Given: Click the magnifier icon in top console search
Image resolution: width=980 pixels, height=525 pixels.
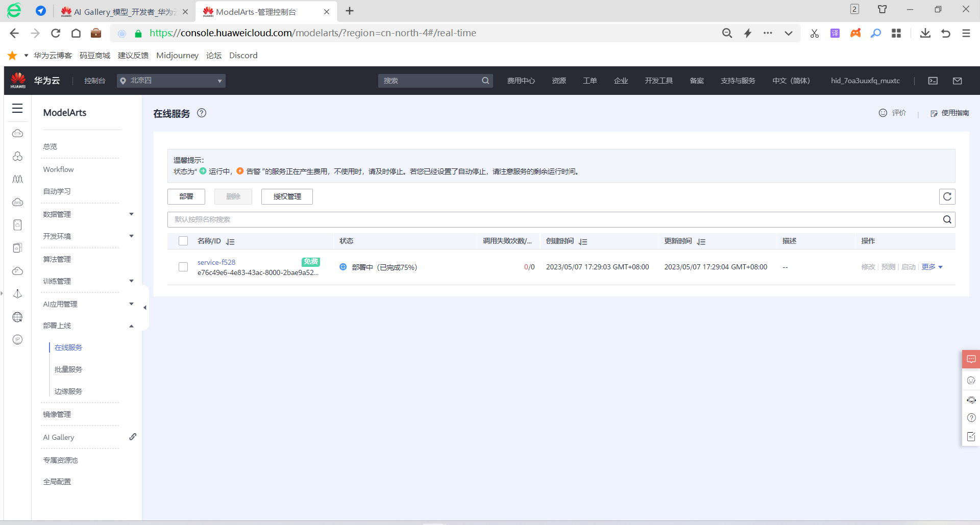Looking at the screenshot, I should tap(485, 81).
